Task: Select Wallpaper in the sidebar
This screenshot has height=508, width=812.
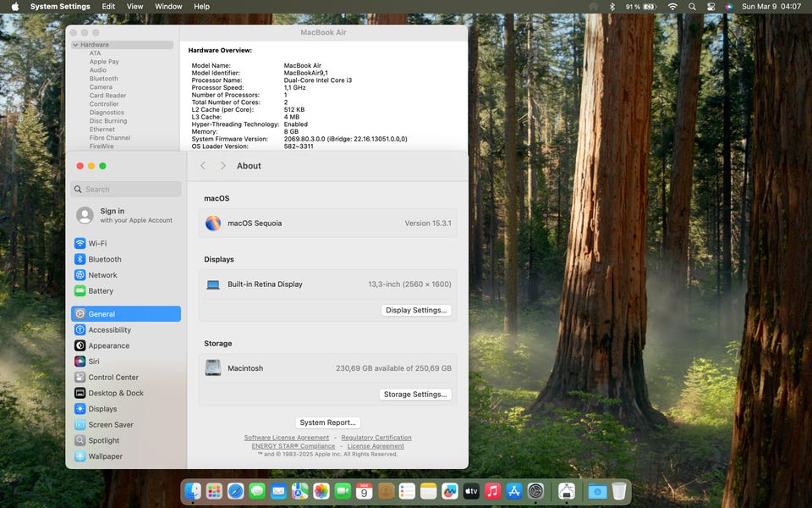Action: 105,456
